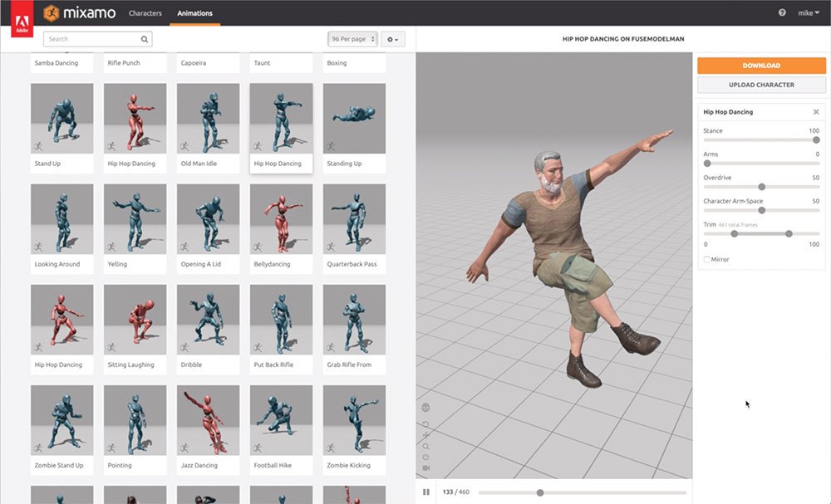The image size is (831, 504).
Task: Click the zoom magnifier icon in viewport
Action: click(x=425, y=447)
